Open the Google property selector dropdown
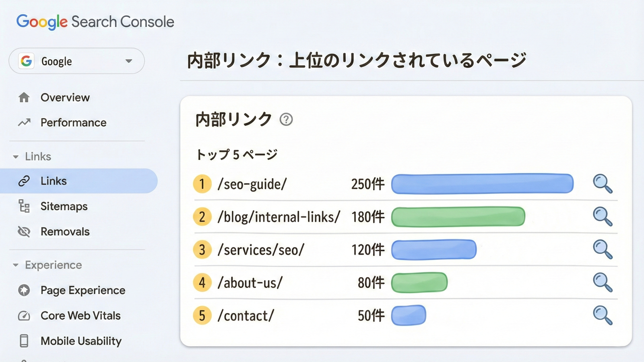The width and height of the screenshot is (644, 362). click(x=129, y=61)
